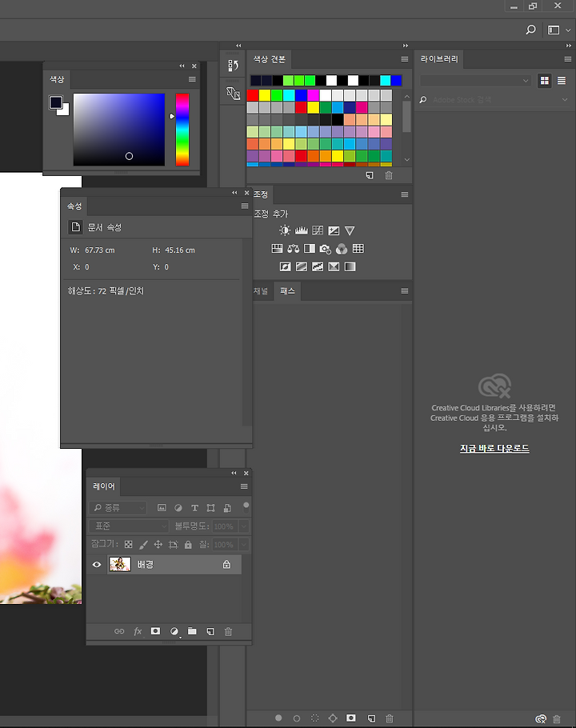Image resolution: width=576 pixels, height=728 pixels.
Task: Open the workspace switcher icon
Action: (554, 30)
